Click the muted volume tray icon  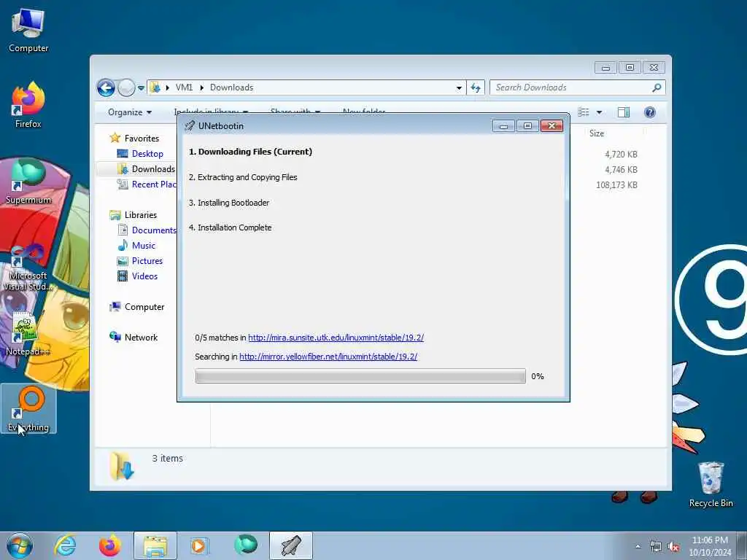[673, 547]
